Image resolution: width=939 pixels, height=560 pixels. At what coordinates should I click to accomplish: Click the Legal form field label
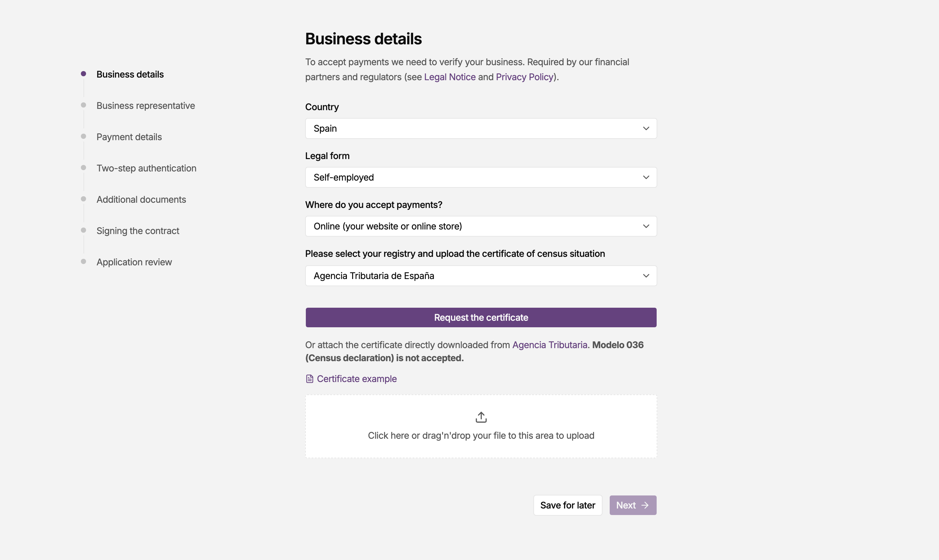point(327,156)
